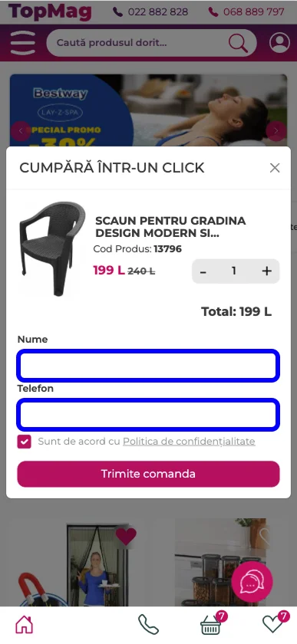The width and height of the screenshot is (297, 644).
Task: Go to home via house icon
Action: 24,625
